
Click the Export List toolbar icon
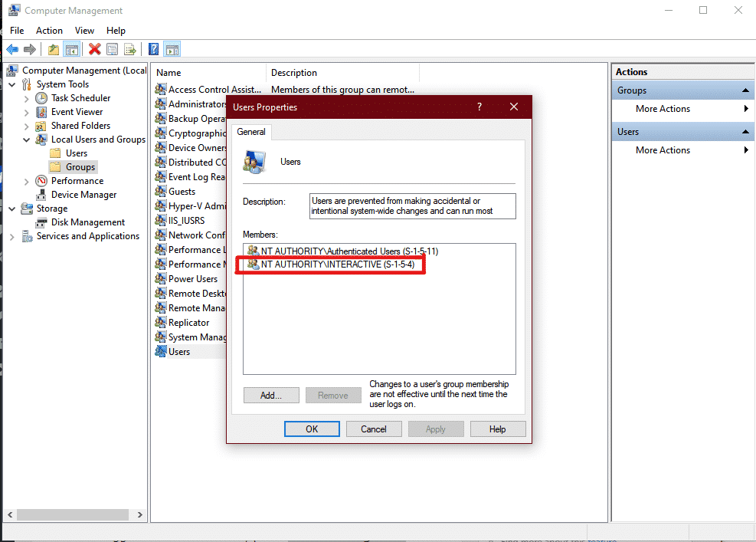click(x=130, y=49)
